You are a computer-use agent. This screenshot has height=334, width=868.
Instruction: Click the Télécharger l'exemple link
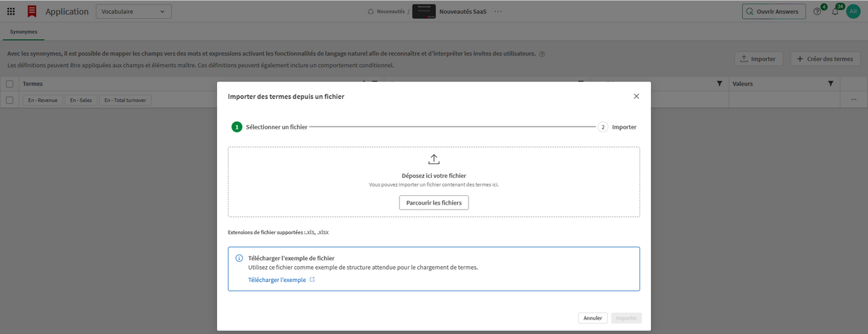pos(277,280)
